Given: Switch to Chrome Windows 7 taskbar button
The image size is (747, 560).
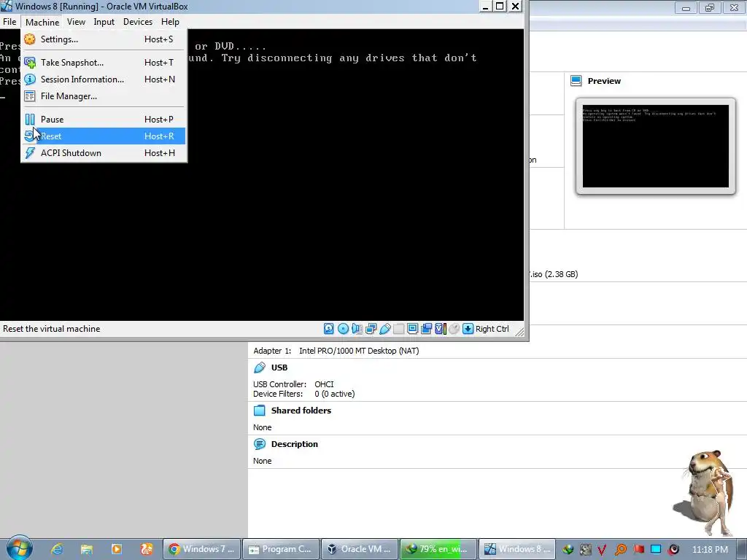Looking at the screenshot, I should click(x=202, y=549).
